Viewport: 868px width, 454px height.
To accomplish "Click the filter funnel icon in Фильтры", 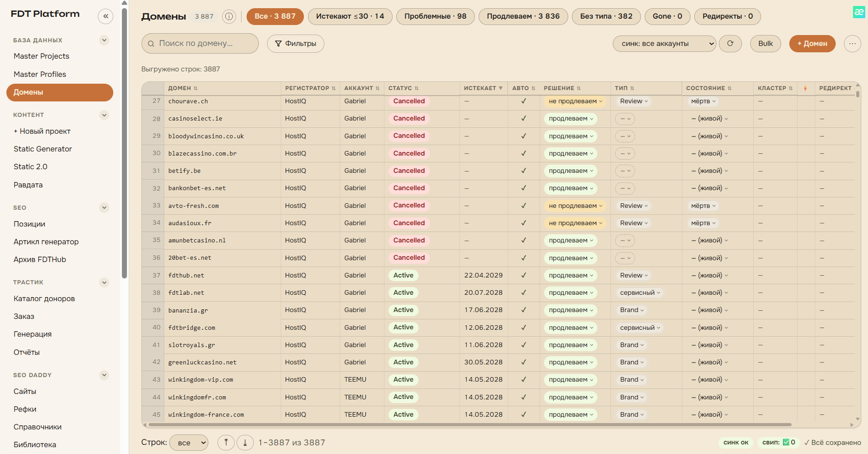I will 278,44.
